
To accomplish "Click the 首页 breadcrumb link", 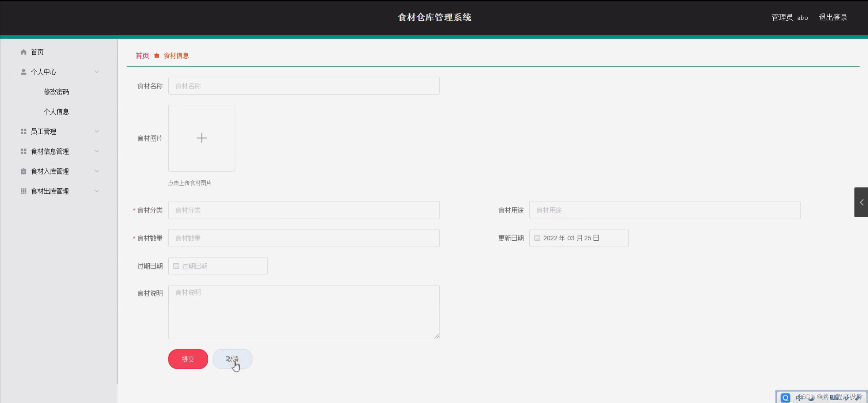I will 142,56.
